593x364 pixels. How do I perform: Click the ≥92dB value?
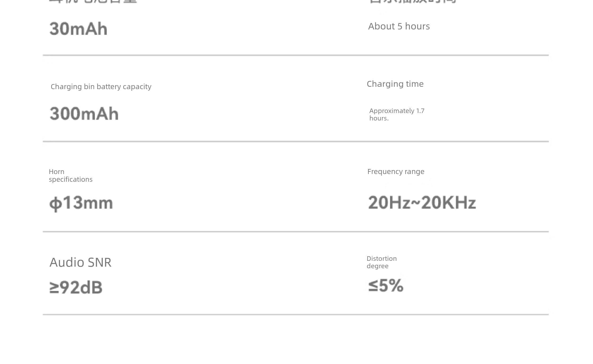click(x=76, y=287)
